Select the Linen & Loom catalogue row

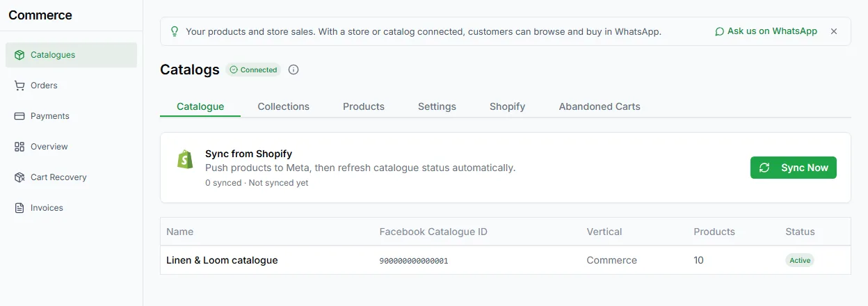click(506, 260)
